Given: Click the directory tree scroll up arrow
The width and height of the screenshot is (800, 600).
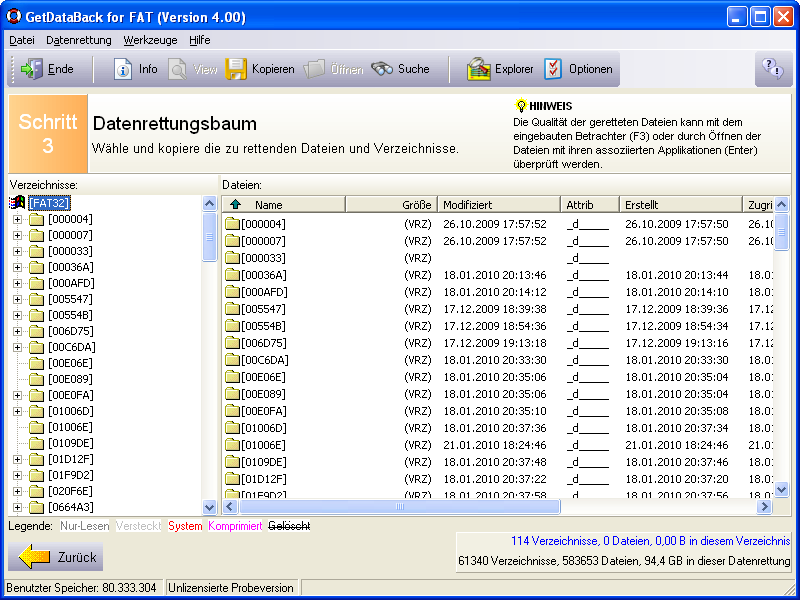Looking at the screenshot, I should tap(210, 204).
